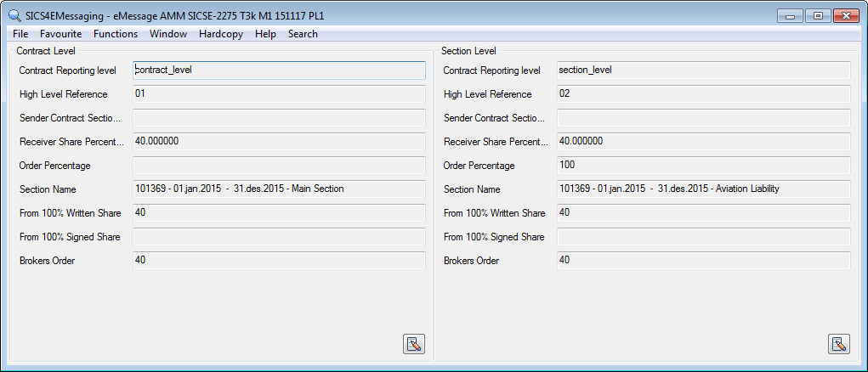Select the Section Name field showing Main Section
Screen dimensions: 868x372
(x=279, y=189)
